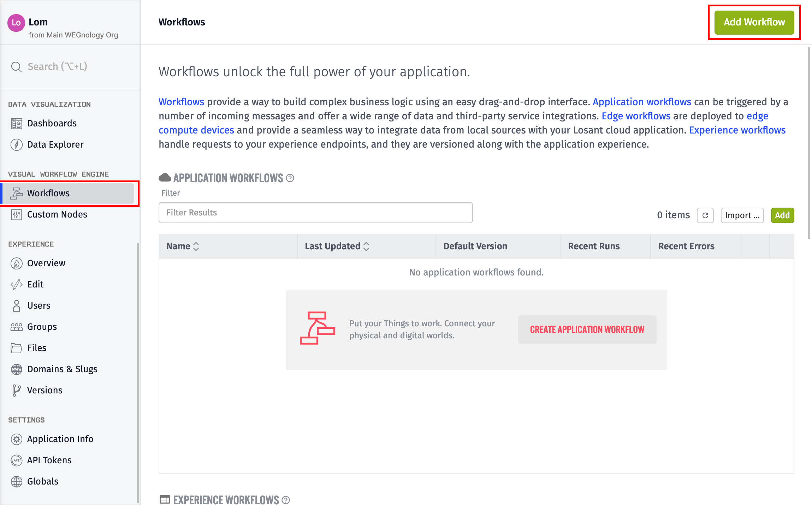Image resolution: width=812 pixels, height=505 pixels.
Task: Click the Custom Nodes icon in sidebar
Action: tap(17, 214)
